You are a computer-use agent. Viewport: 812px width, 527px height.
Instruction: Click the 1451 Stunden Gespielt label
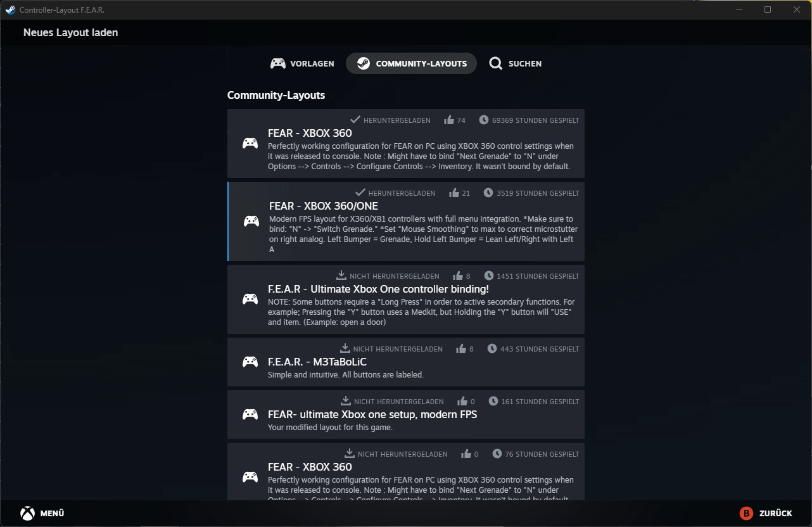click(538, 276)
